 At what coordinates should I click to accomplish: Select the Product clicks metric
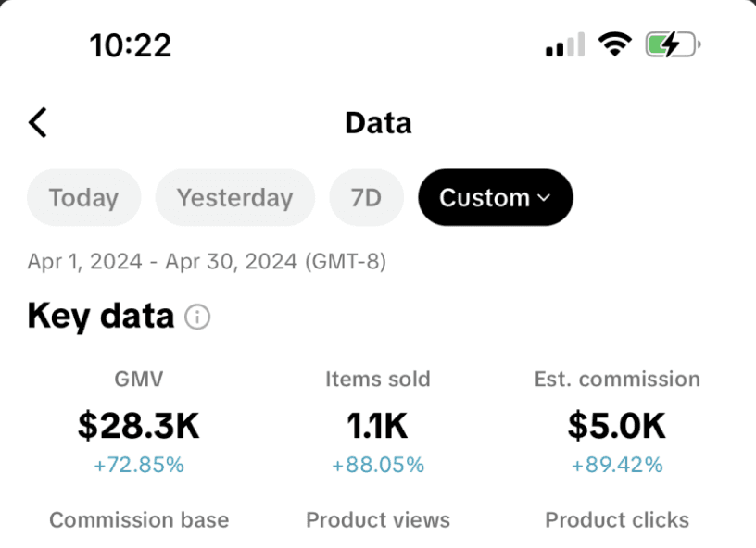tap(617, 520)
